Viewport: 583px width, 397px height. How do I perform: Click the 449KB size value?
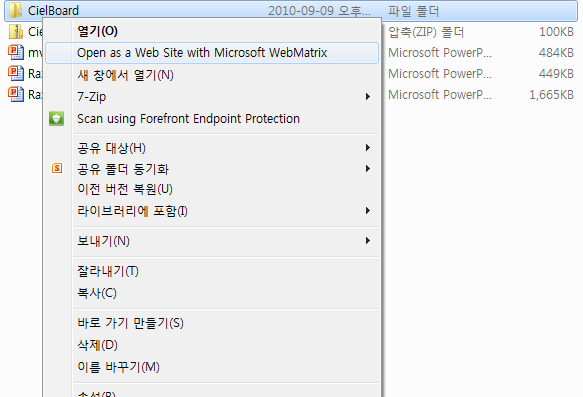556,74
